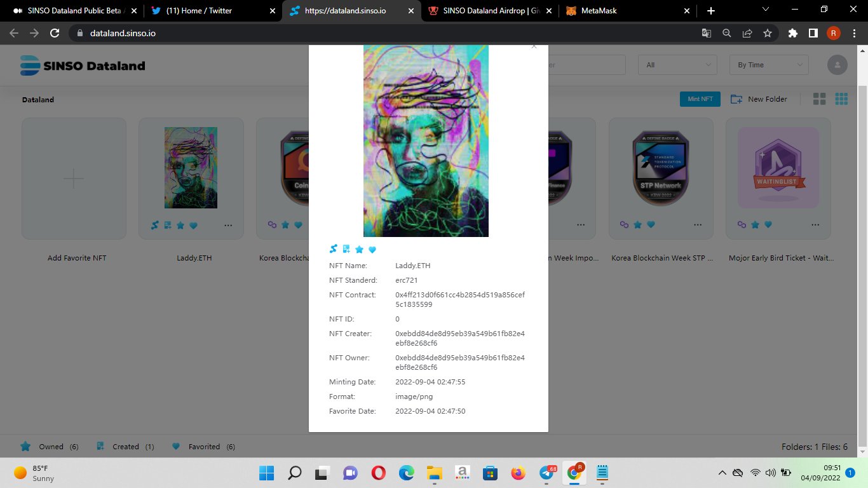Click the created-document icon in NFT details popup

(346, 249)
